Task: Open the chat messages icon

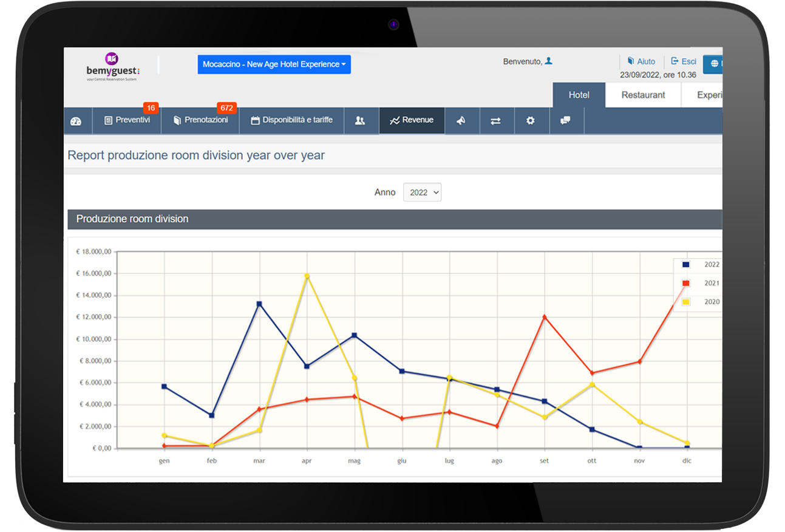Action: [565, 121]
